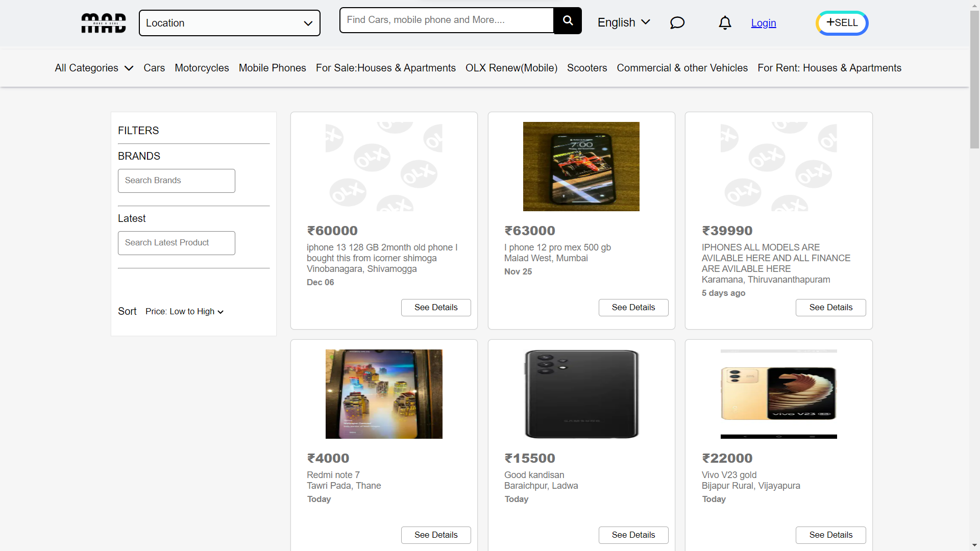The height and width of the screenshot is (551, 980).
Task: Click the +SELL button
Action: [x=842, y=23]
